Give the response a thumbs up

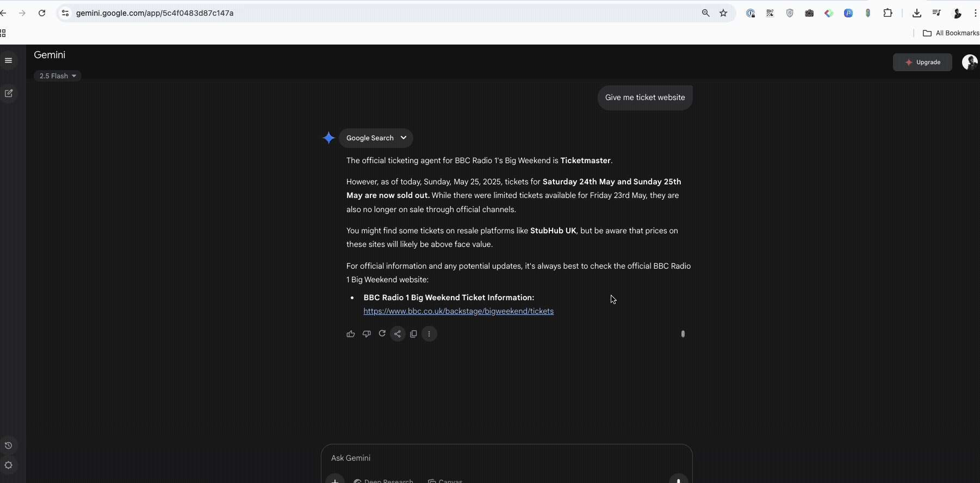pos(351,334)
